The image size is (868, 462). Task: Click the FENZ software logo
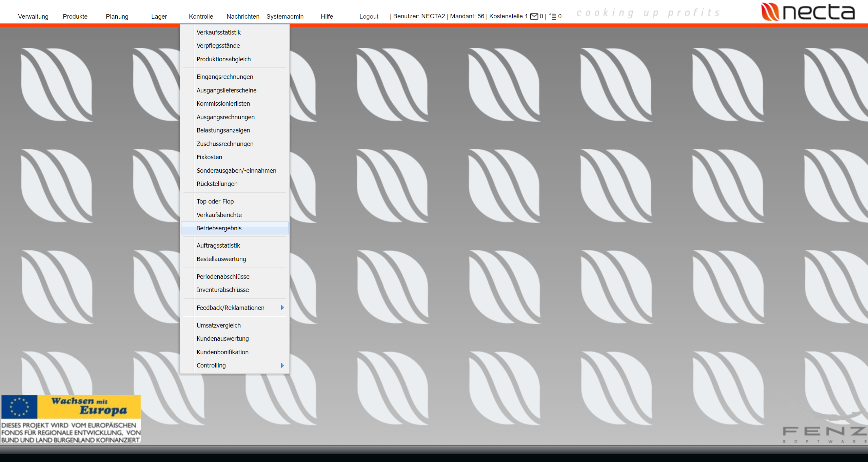pos(824,434)
